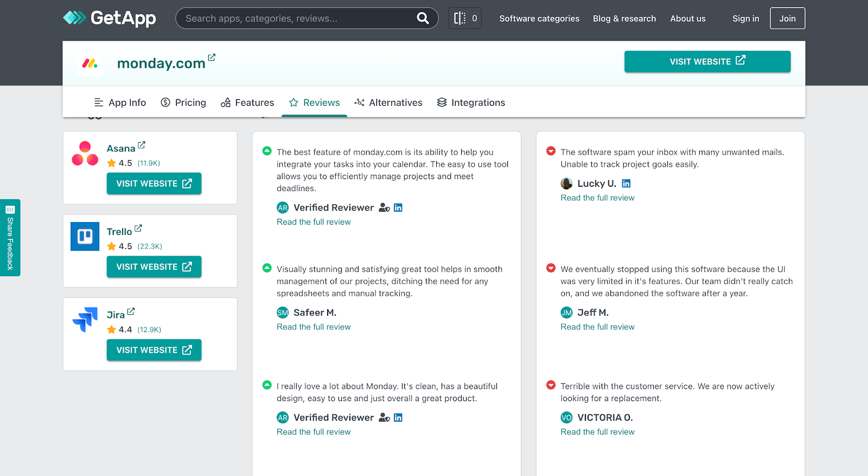Image resolution: width=868 pixels, height=476 pixels.
Task: Open the Jira title link
Action: 116,315
